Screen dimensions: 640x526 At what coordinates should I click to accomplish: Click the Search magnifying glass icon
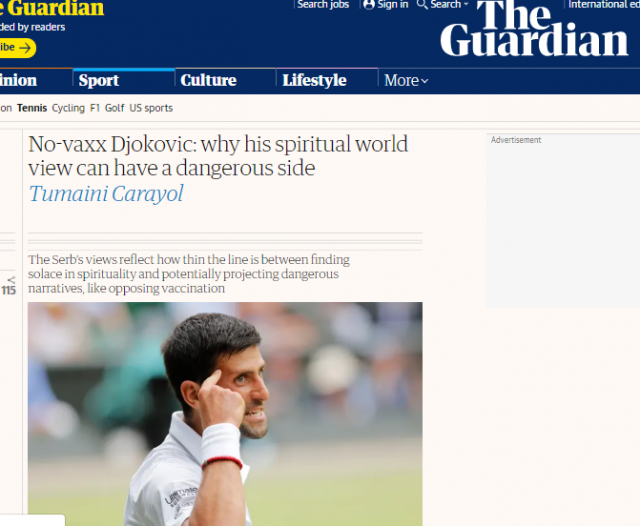(422, 4)
